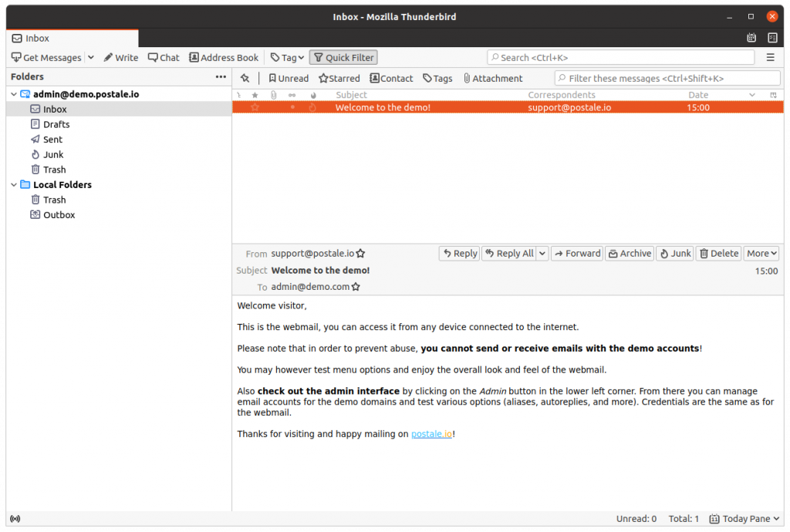This screenshot has height=532, width=790.
Task: Collapse the admin@demo.postale.io account tree
Action: (14, 94)
